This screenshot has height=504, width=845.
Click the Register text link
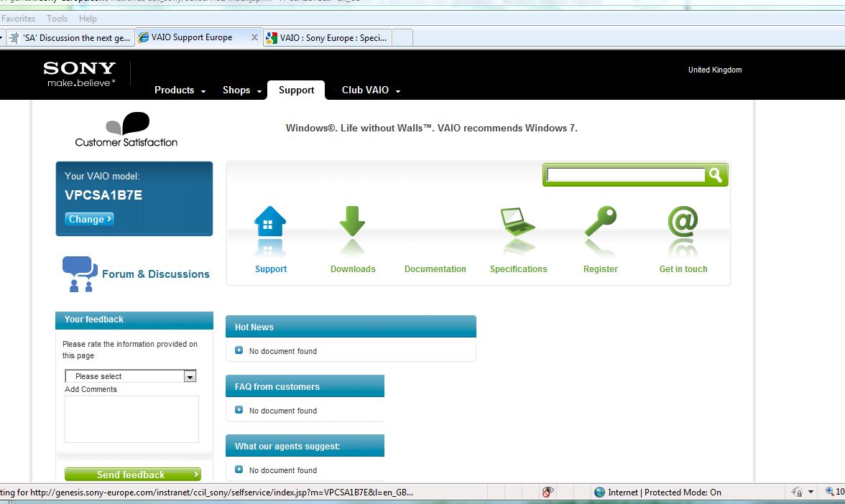601,269
